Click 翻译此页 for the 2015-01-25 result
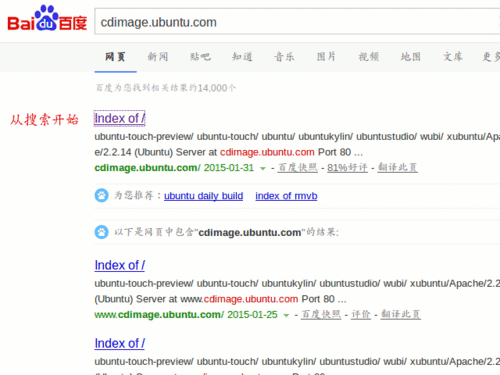Screen dimensions: 500x375 [401, 314]
